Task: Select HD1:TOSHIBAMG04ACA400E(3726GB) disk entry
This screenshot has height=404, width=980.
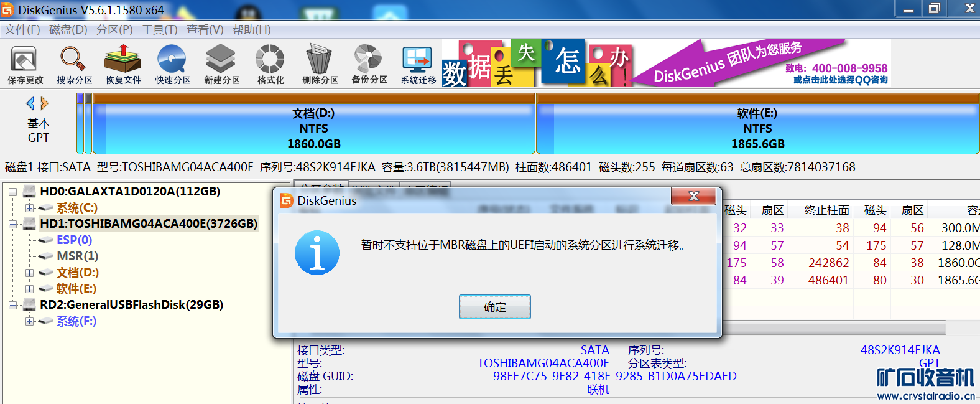Action: coord(149,223)
